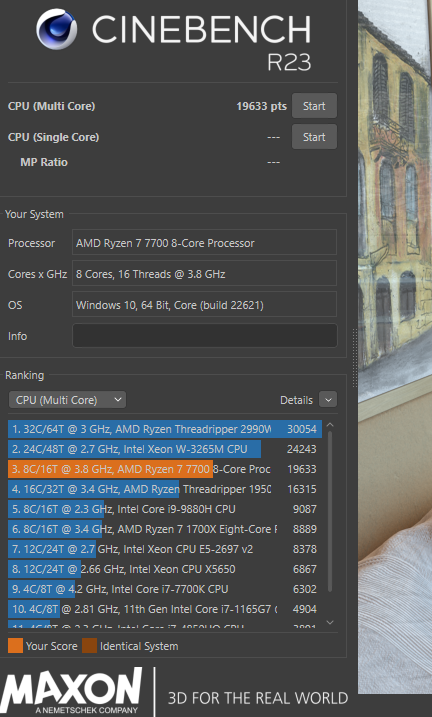Select the Cores x GHz field
This screenshot has width=432, height=717.
[x=204, y=273]
